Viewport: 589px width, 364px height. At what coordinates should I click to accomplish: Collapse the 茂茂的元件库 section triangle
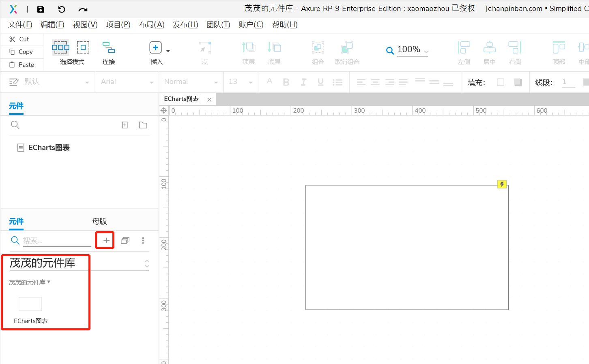coord(49,282)
